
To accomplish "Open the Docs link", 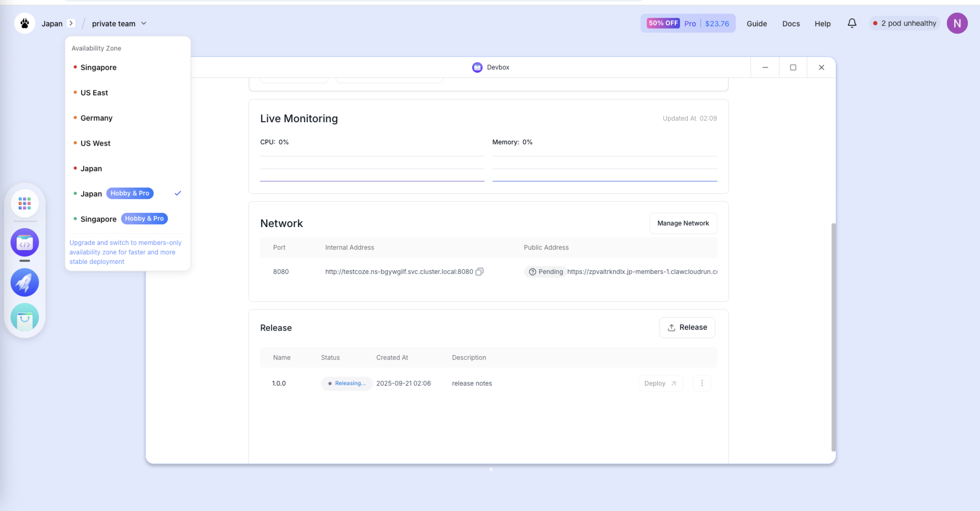I will [x=791, y=24].
